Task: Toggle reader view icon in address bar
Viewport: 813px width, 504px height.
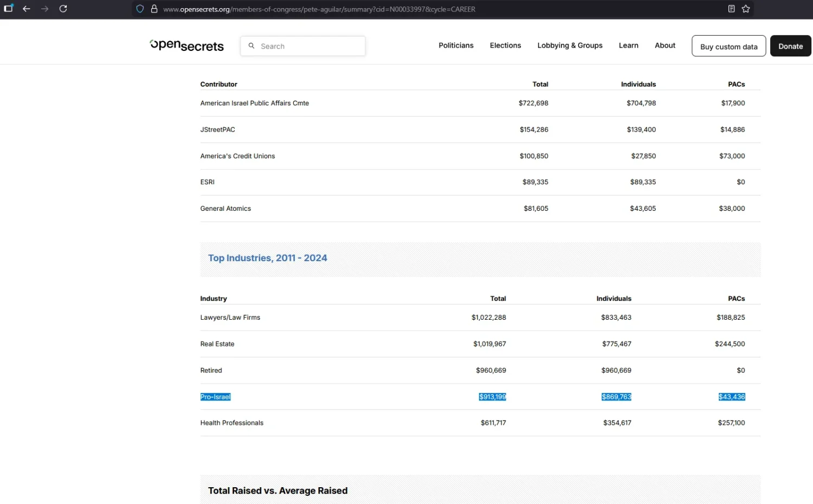Action: pos(731,9)
